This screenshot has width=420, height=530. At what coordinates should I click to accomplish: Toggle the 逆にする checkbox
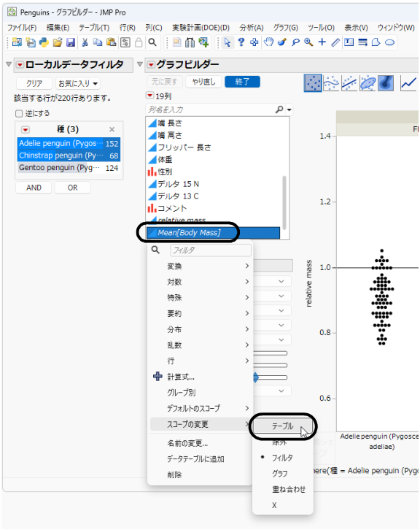[19, 114]
